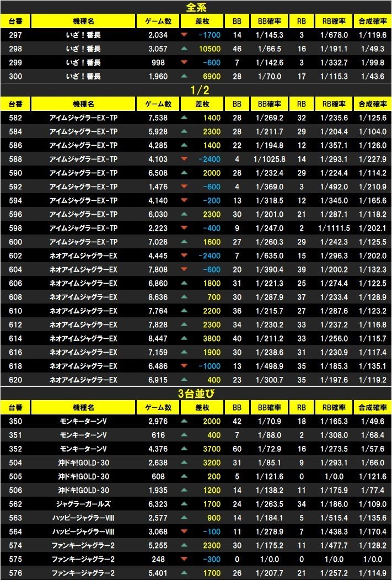The height and width of the screenshot is (580, 392).
Task: Click RB probability 1/0.0 in row 505
Action: tap(334, 476)
